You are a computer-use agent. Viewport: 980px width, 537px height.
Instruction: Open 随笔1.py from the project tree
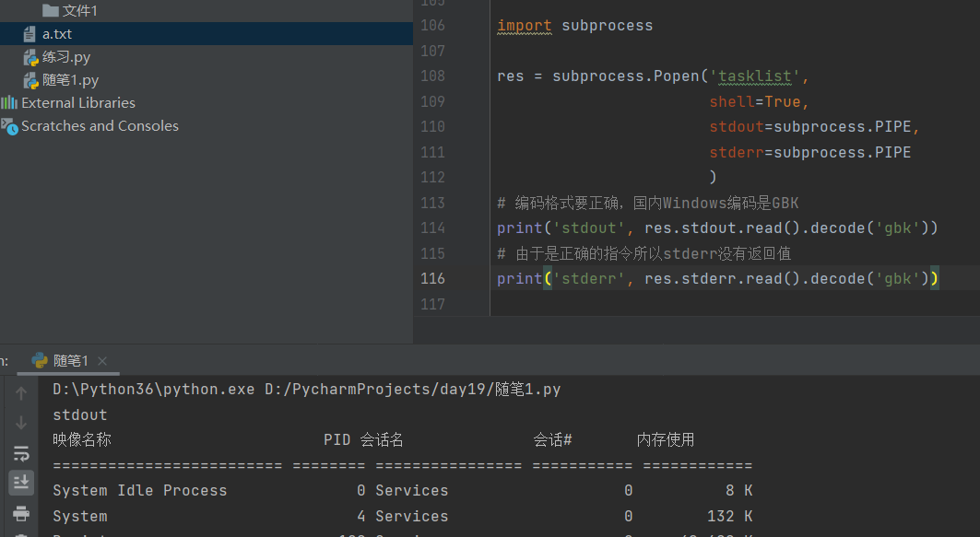(x=70, y=80)
